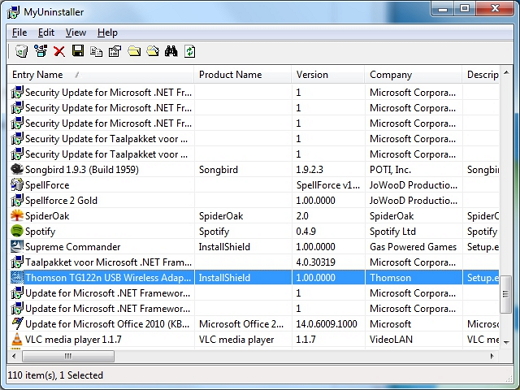The width and height of the screenshot is (520, 390).
Task: Sort by the Product Name column header
Action: click(243, 75)
